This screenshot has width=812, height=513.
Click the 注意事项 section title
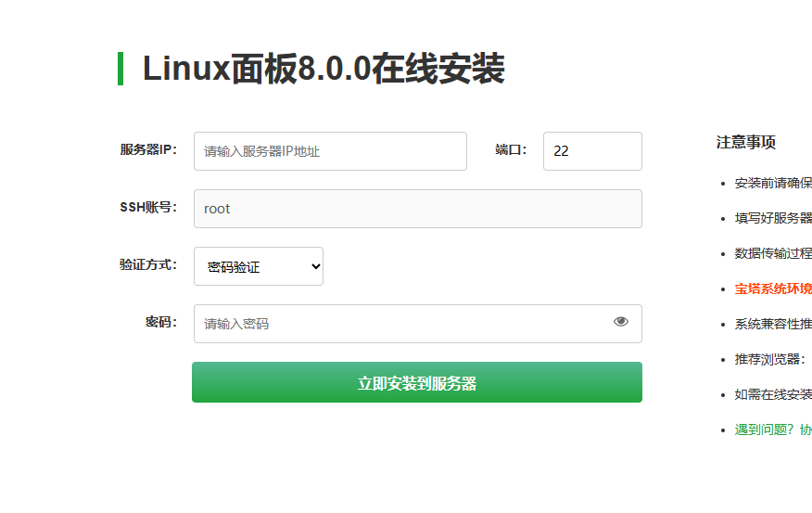coord(745,142)
